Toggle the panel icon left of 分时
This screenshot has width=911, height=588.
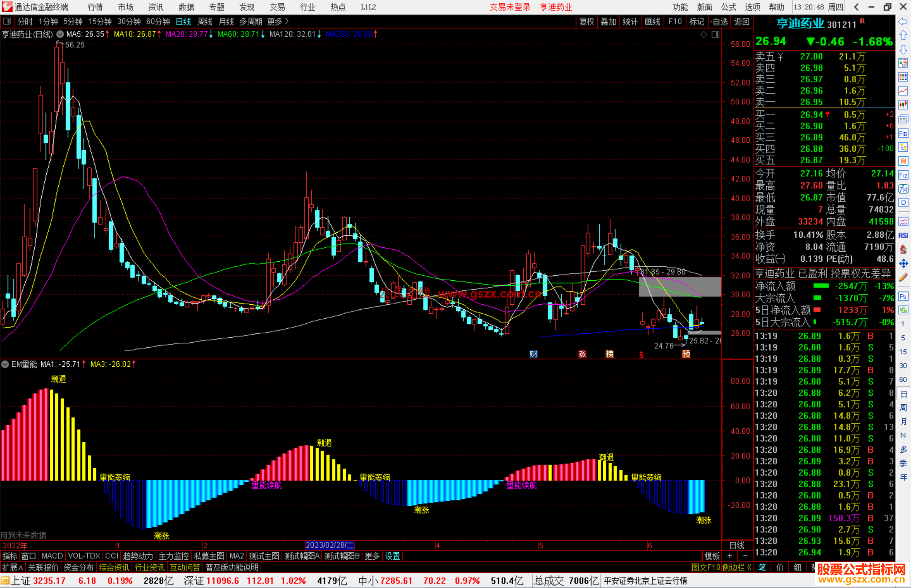pyautogui.click(x=7, y=21)
